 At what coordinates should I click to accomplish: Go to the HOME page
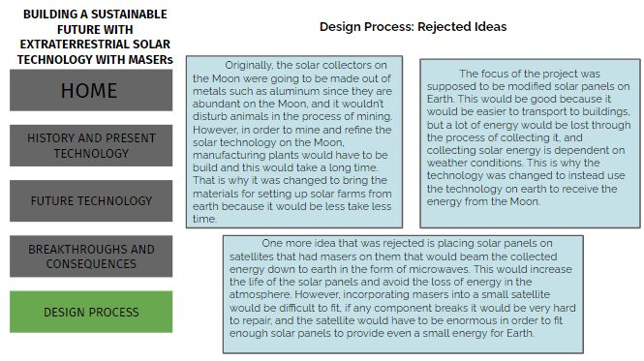[91, 90]
